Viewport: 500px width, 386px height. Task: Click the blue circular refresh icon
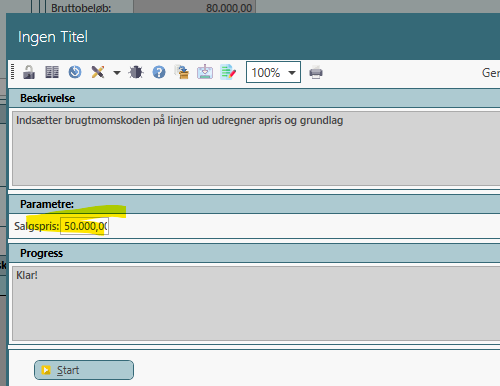(75, 72)
